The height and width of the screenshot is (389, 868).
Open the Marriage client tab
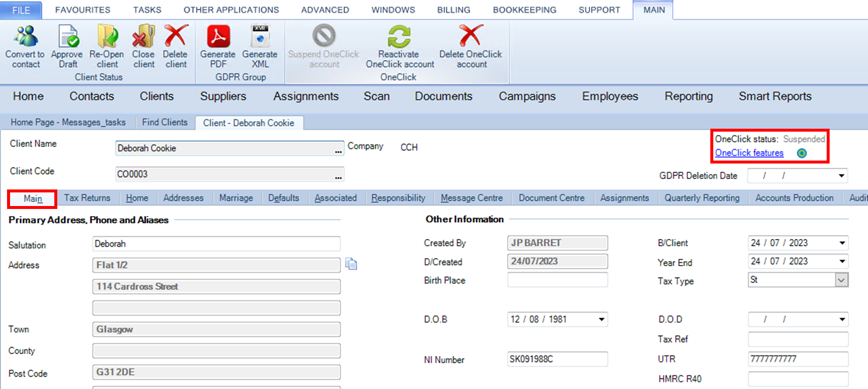pyautogui.click(x=236, y=198)
